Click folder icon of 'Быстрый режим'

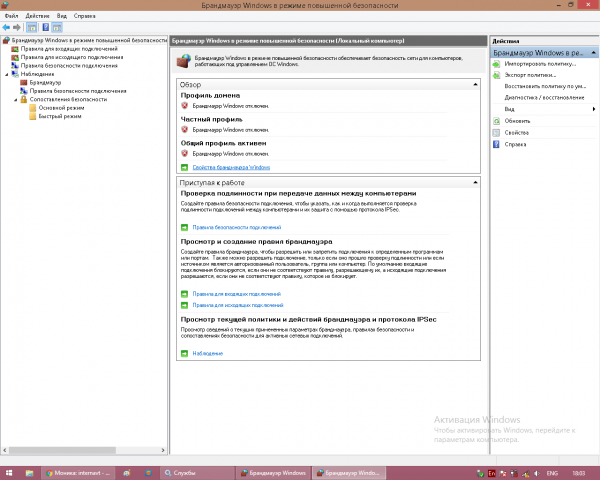coord(33,116)
